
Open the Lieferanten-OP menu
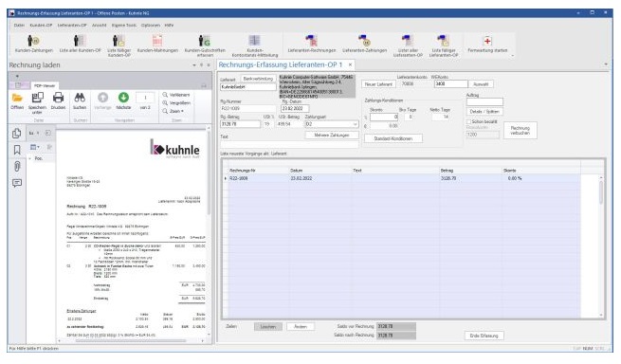[72, 25]
